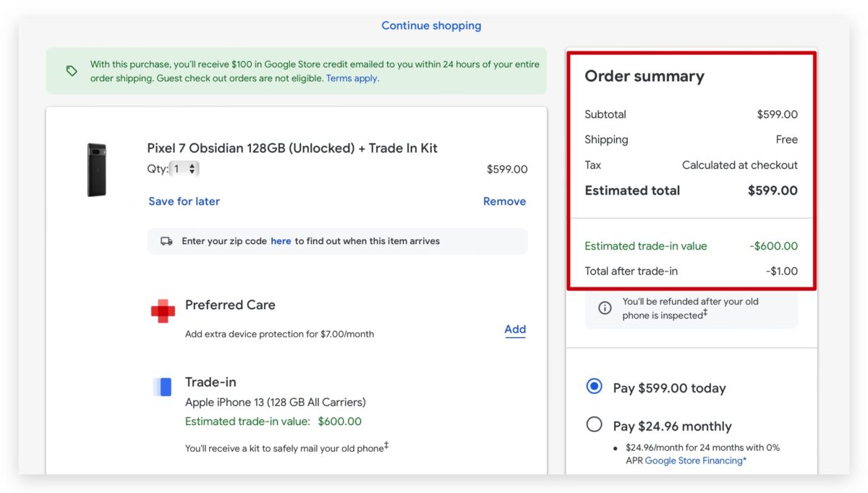The image size is (868, 493).
Task: Open the Terms apply link
Action: [x=352, y=78]
